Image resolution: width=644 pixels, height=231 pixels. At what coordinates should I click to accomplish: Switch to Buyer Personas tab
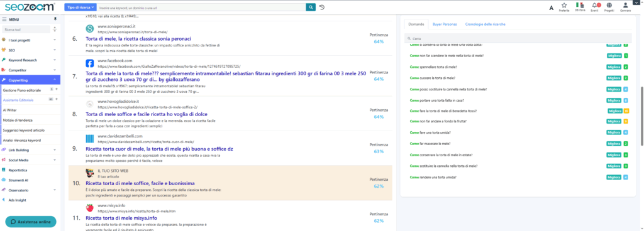click(445, 24)
